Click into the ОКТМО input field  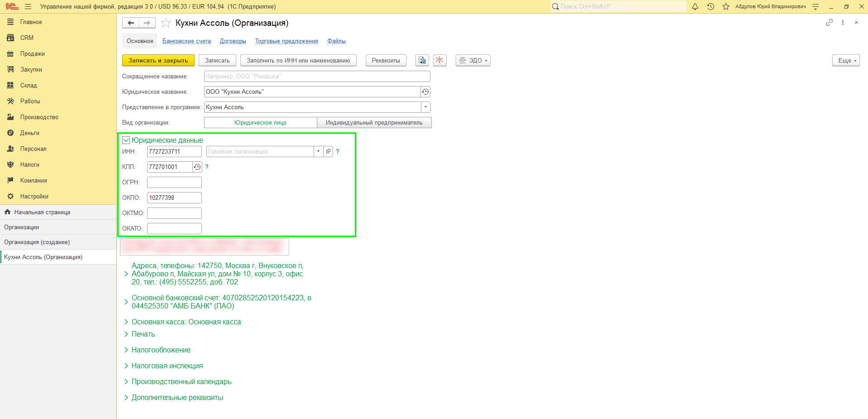click(x=174, y=213)
